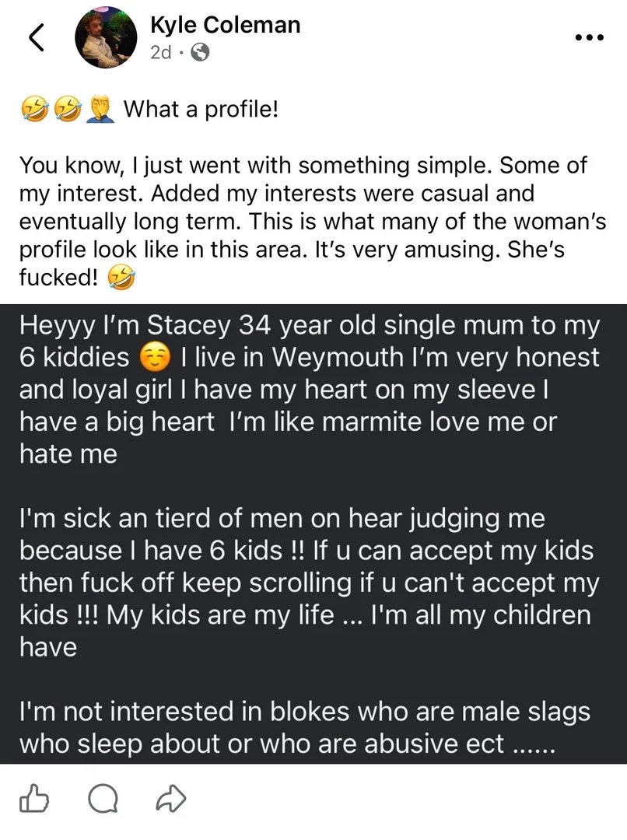Open comments via speech bubble icon
This screenshot has height=840, width=627.
[103, 799]
